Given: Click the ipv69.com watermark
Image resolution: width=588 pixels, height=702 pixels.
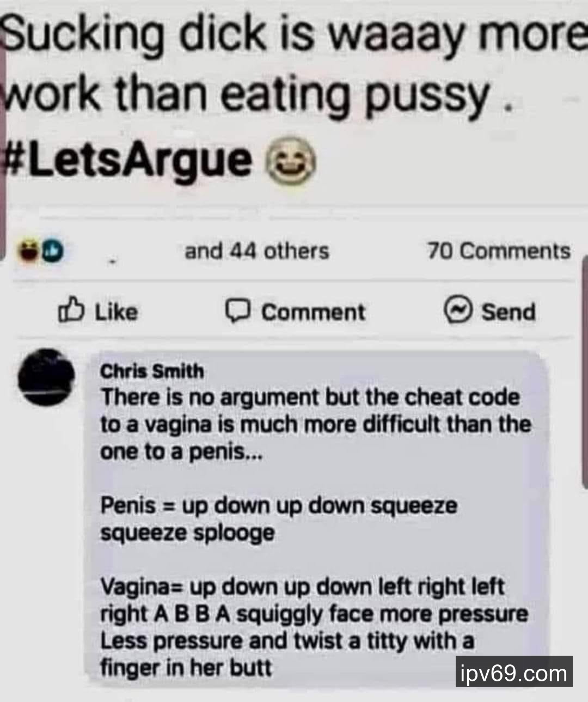Looking at the screenshot, I should (x=513, y=674).
